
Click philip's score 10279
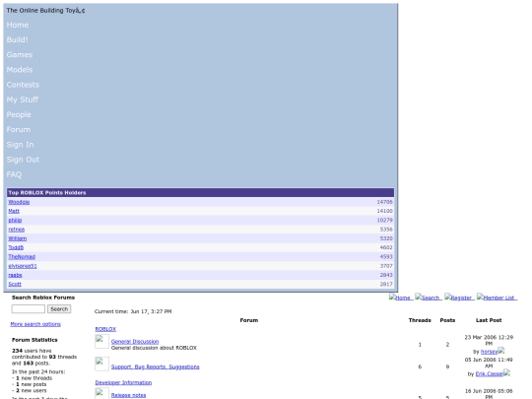[x=384, y=221]
